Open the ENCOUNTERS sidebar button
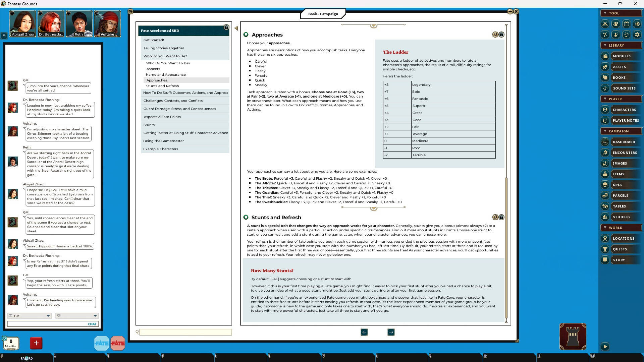644x362 pixels. [624, 153]
